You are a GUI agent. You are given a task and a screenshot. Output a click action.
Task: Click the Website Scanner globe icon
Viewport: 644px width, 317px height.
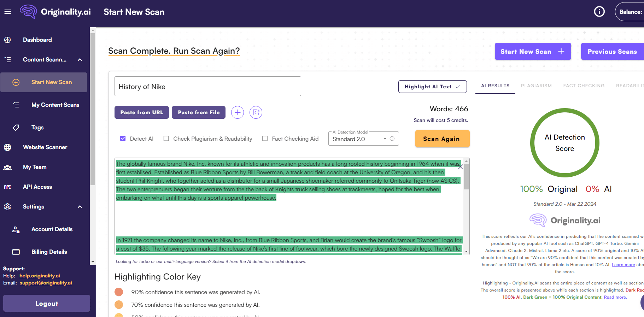pyautogui.click(x=7, y=147)
